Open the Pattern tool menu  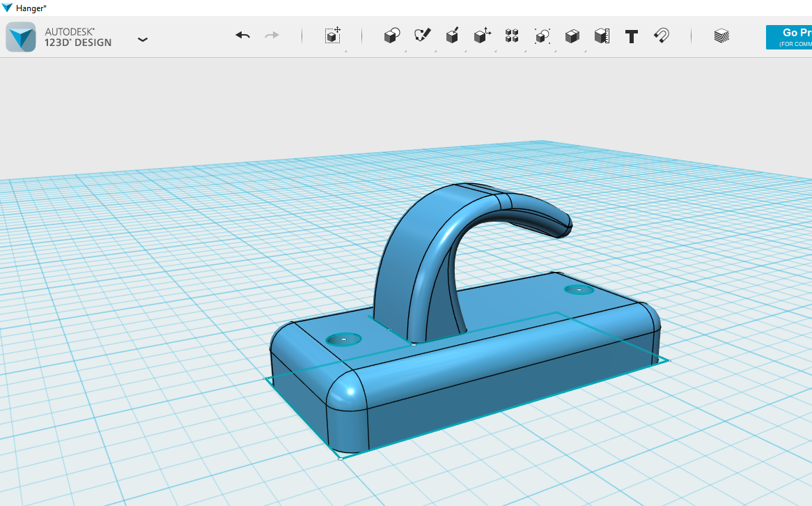point(512,36)
